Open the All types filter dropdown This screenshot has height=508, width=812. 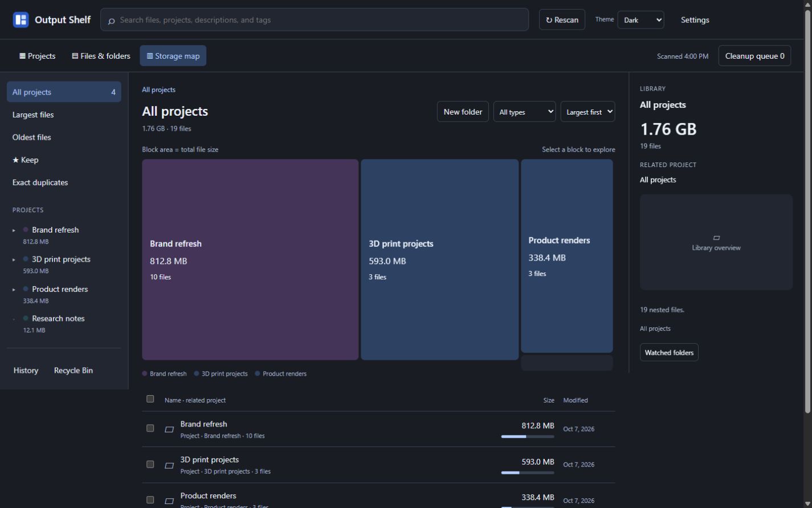pos(524,112)
